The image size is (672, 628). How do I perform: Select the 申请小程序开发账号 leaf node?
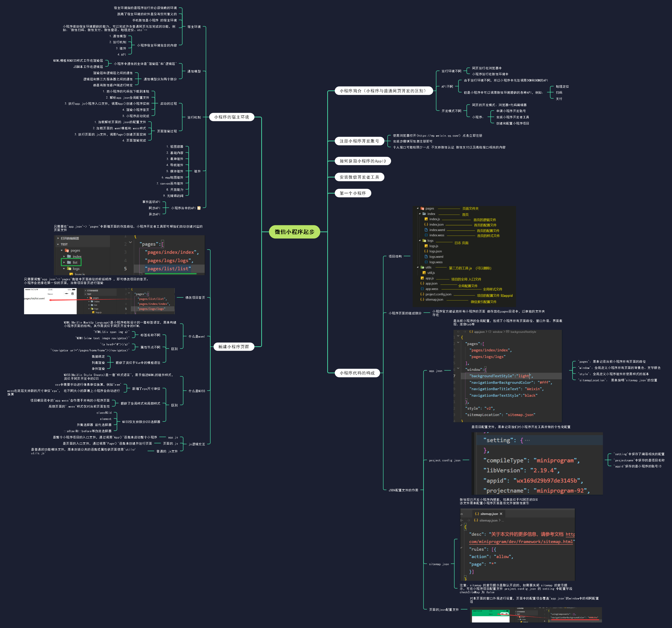click(x=511, y=111)
